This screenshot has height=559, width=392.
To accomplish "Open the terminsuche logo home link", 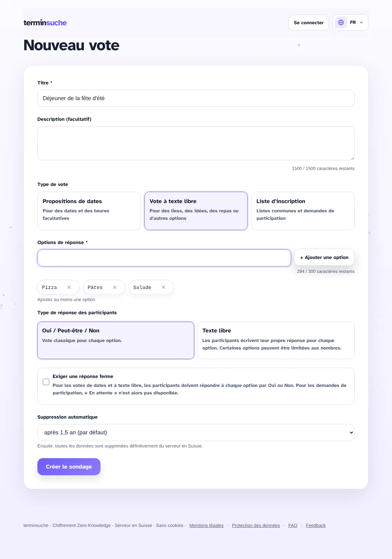I will (x=45, y=23).
